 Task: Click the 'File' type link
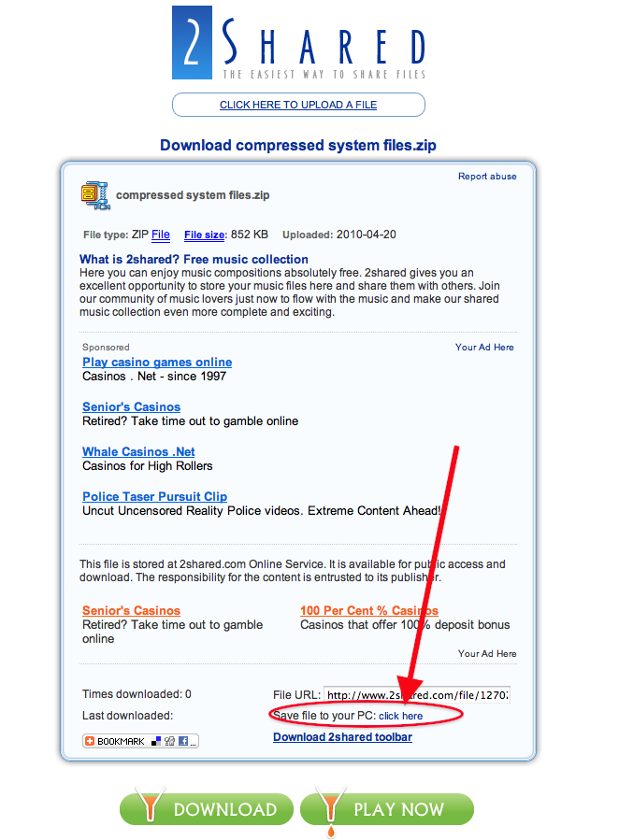pos(161,235)
